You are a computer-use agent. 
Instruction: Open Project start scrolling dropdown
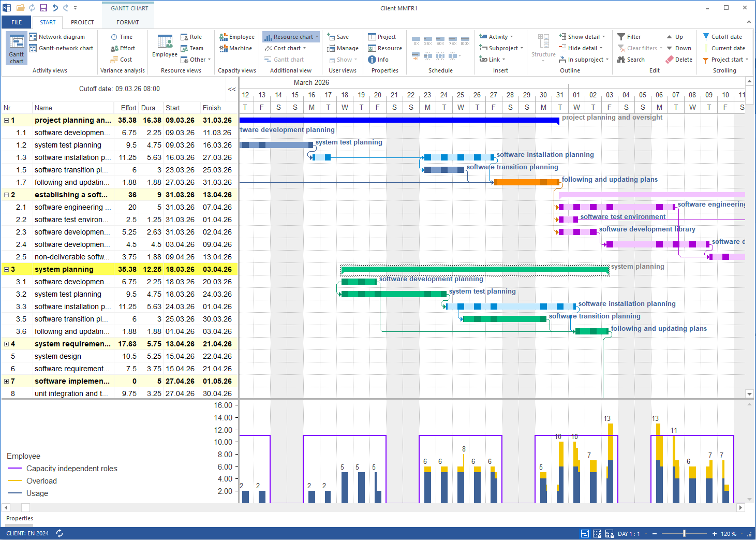[725, 60]
